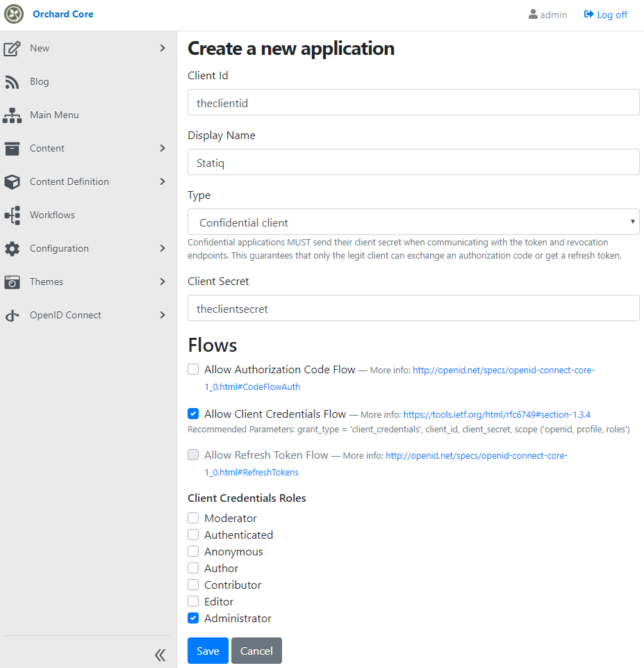
Task: Focus the Client Secret input field
Action: pos(413,308)
